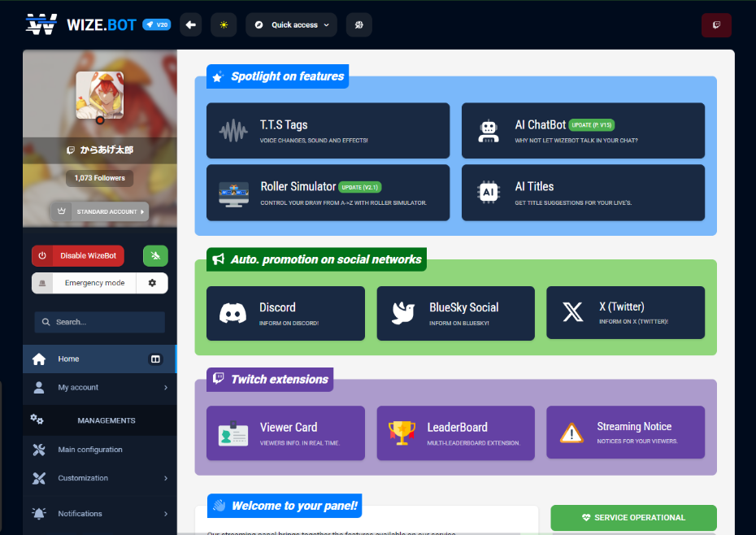Click the LeaderBoard trophy icon
The height and width of the screenshot is (535, 756).
[402, 433]
